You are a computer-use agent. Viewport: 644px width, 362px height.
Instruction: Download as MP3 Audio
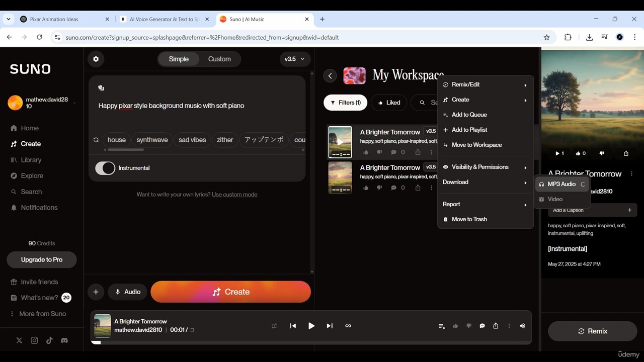point(562,184)
